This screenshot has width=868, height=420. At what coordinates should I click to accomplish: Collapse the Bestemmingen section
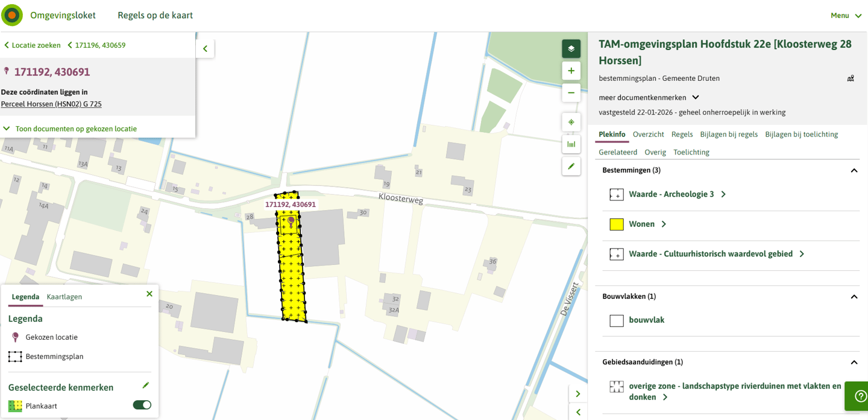click(x=854, y=171)
